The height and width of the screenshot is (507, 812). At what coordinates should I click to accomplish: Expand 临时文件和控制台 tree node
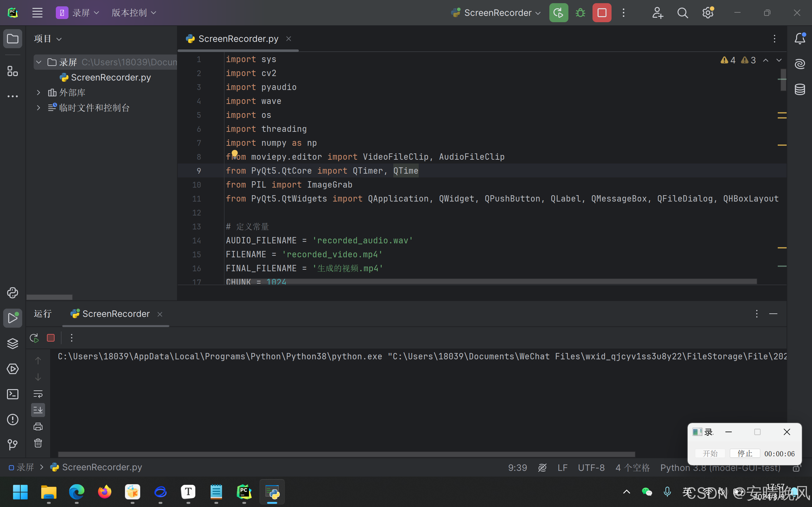click(38, 108)
